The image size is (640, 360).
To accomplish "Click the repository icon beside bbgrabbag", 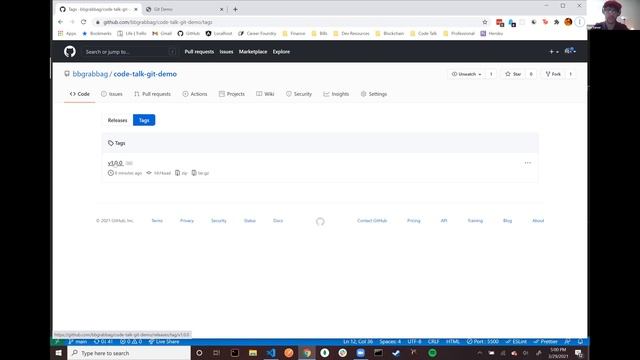I will 67,74.
